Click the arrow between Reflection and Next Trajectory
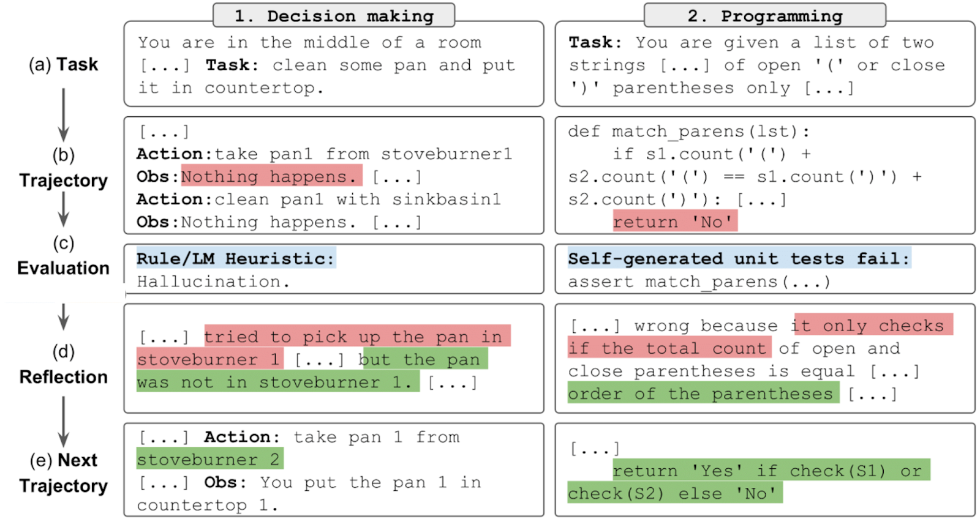The image size is (980, 530). (x=63, y=421)
